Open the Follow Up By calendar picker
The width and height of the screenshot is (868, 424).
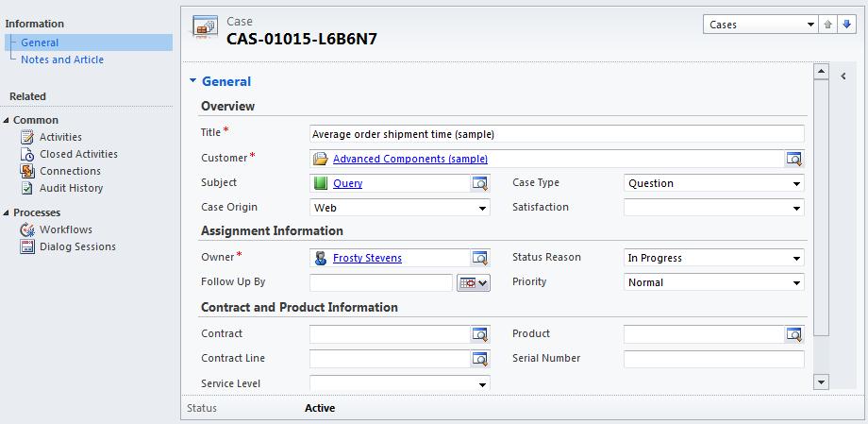(x=473, y=282)
